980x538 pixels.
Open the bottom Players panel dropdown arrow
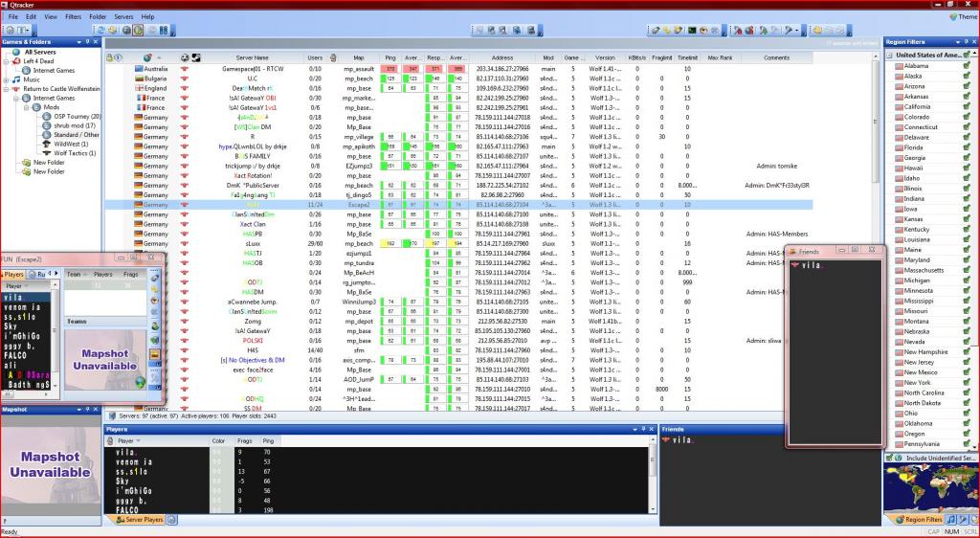click(635, 429)
